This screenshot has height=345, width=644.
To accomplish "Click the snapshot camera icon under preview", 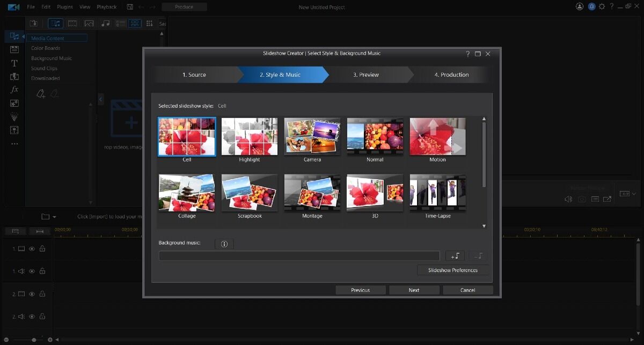I will 581,199.
